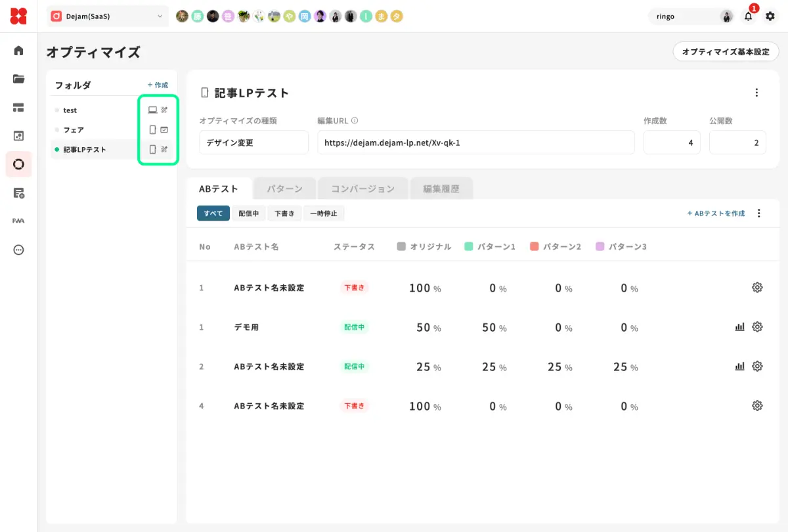788x532 pixels.
Task: Select the Optimize ring icon in the sidebar
Action: point(18,164)
